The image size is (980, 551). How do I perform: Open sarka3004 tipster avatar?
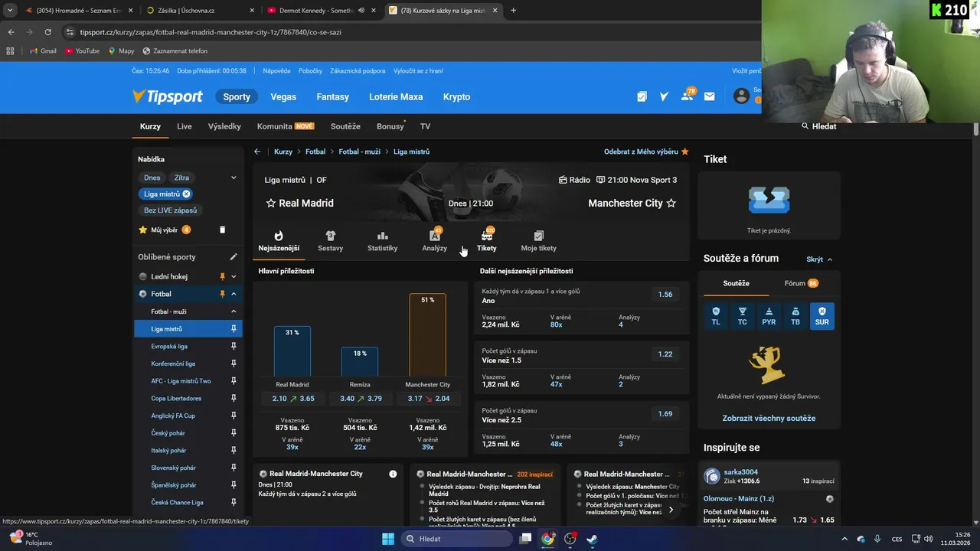tap(712, 476)
